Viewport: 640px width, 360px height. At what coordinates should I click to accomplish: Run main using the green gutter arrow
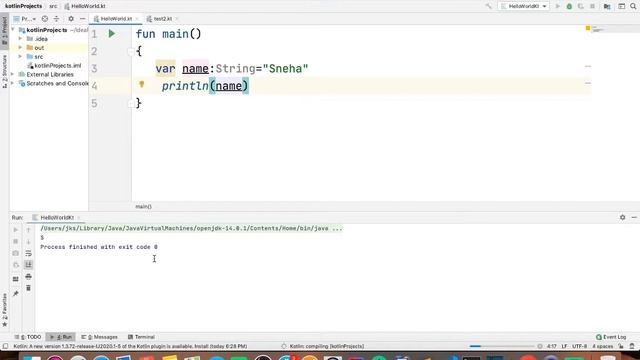coord(112,34)
